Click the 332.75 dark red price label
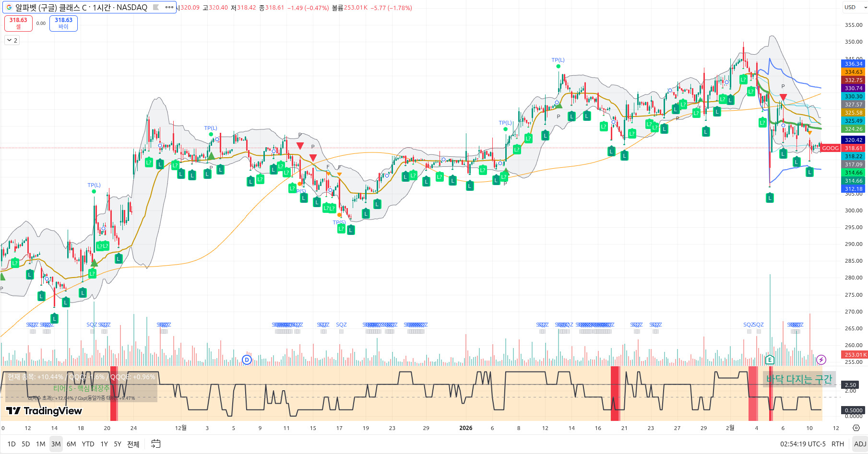 [853, 80]
